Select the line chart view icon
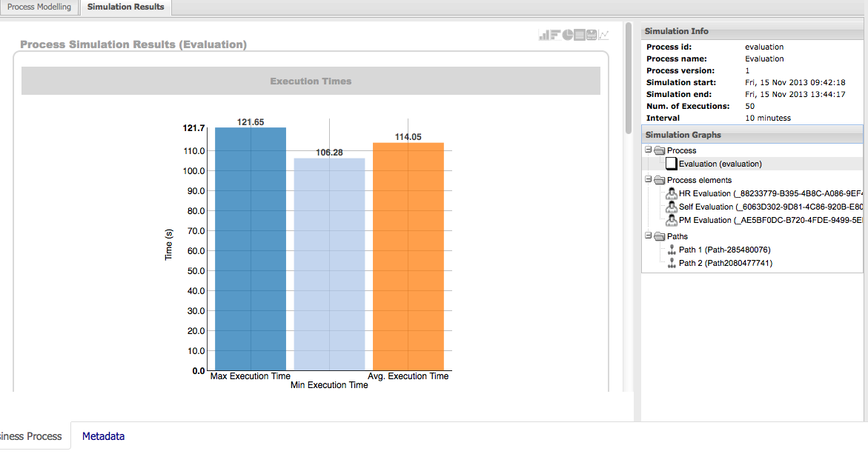 coord(604,35)
